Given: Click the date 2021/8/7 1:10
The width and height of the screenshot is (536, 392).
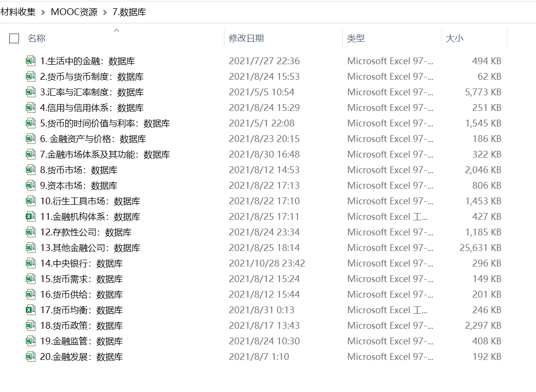Looking at the screenshot, I should (x=259, y=356).
